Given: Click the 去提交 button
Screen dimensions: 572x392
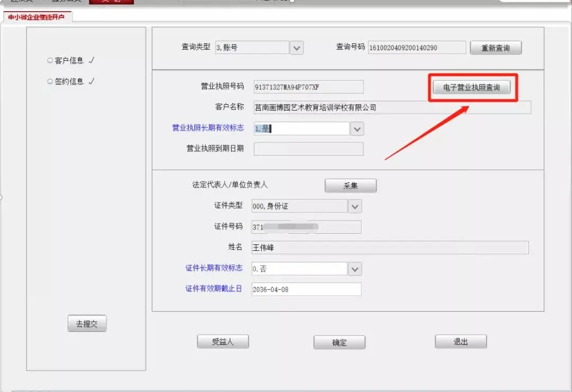Looking at the screenshot, I should (x=87, y=324).
